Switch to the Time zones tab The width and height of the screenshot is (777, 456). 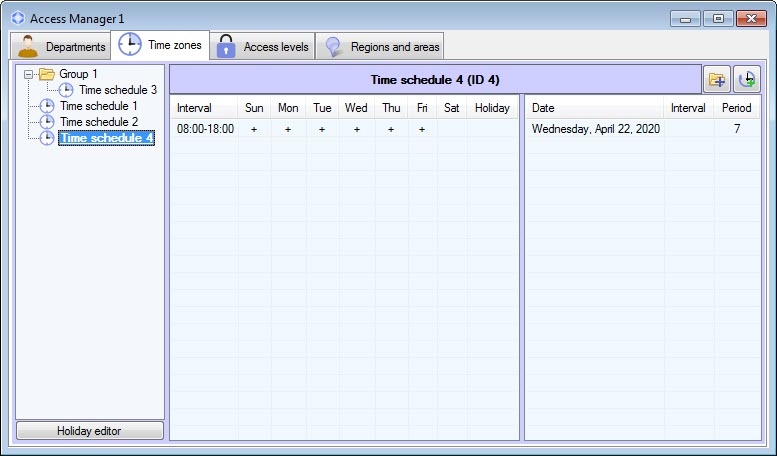[160, 45]
